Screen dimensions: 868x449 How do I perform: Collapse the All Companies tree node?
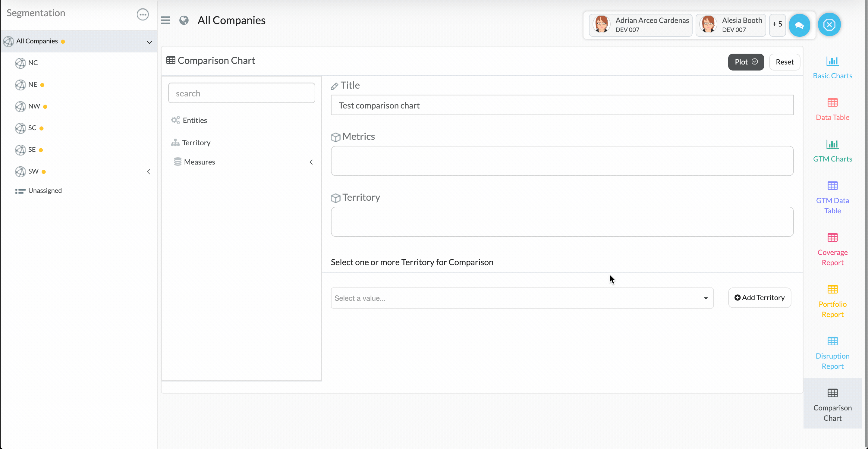pyautogui.click(x=149, y=42)
